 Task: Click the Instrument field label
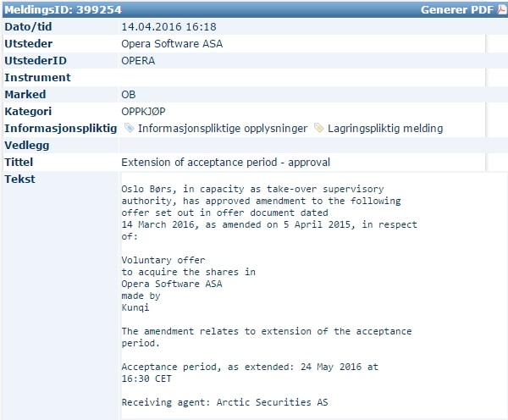(x=37, y=77)
